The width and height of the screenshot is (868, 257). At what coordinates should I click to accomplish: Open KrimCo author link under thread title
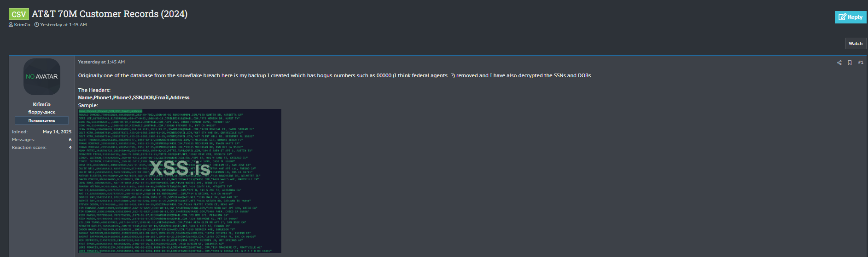[x=22, y=25]
